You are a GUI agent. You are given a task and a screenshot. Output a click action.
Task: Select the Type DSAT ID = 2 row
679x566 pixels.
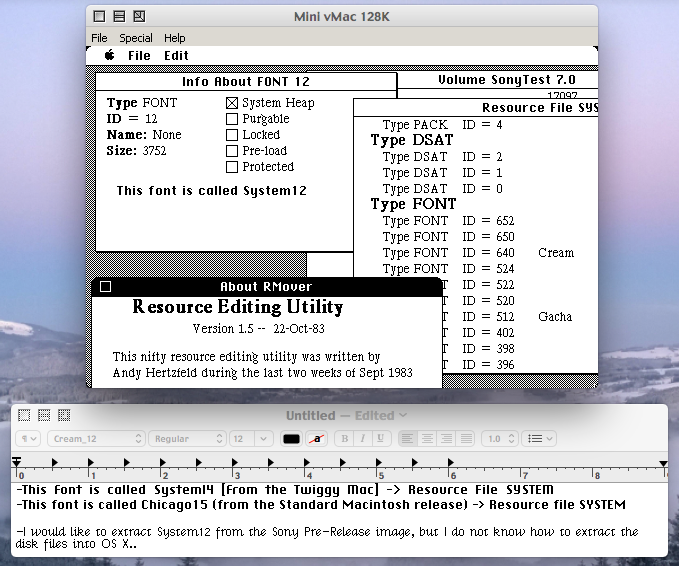(x=442, y=157)
